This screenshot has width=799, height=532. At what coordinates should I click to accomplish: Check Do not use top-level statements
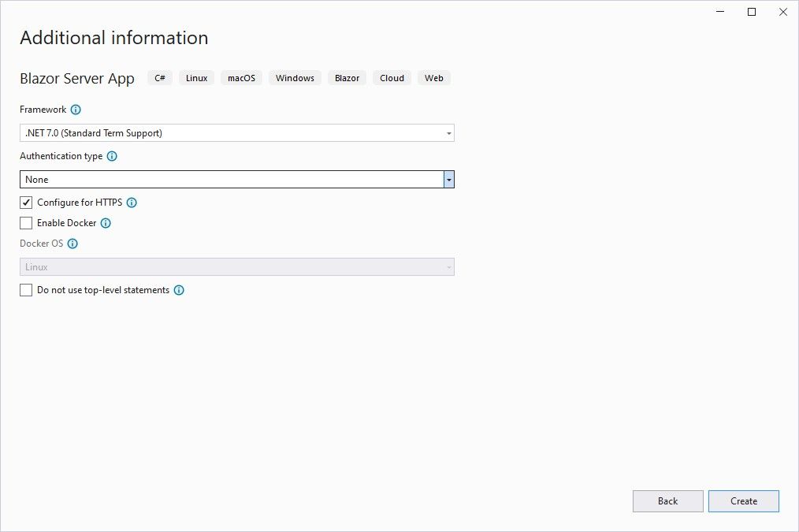tap(27, 290)
